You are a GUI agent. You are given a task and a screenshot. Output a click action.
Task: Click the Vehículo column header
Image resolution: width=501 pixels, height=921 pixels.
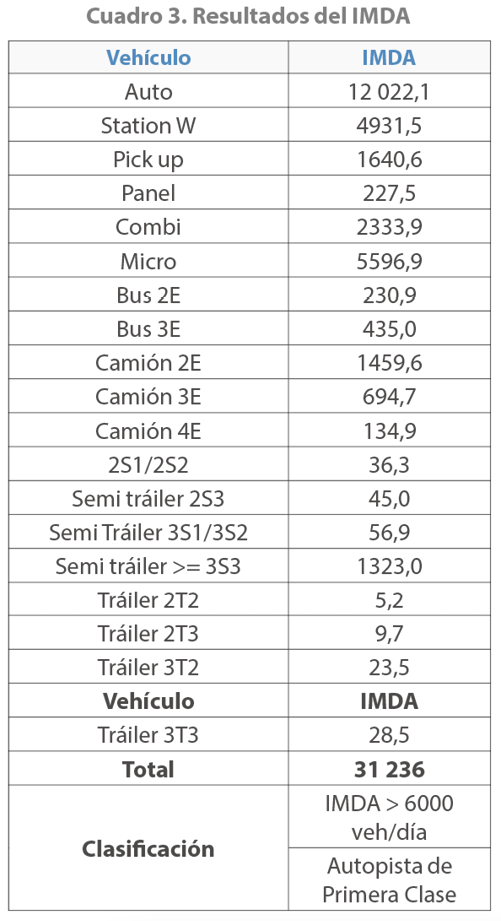(x=148, y=58)
